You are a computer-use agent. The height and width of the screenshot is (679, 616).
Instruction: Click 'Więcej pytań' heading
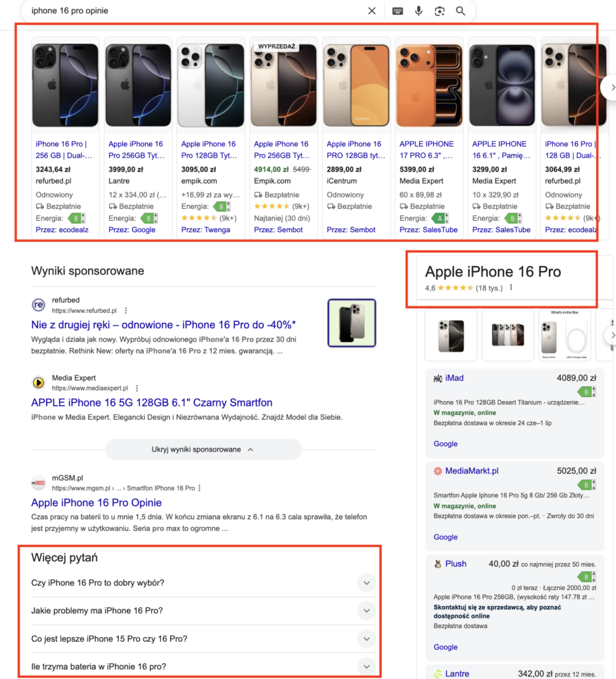[x=64, y=558]
